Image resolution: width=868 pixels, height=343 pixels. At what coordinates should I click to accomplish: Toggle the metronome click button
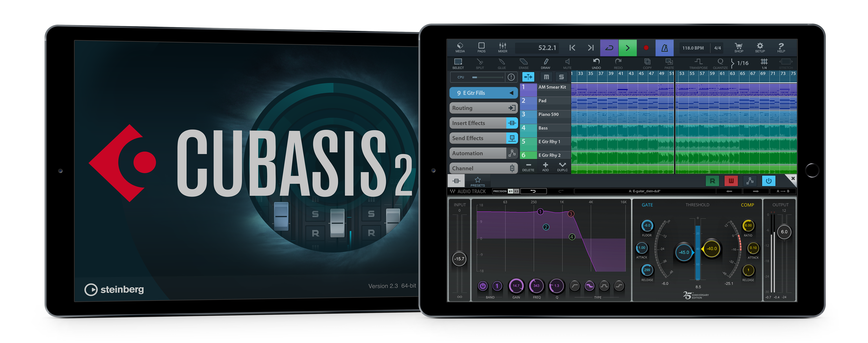(x=664, y=48)
